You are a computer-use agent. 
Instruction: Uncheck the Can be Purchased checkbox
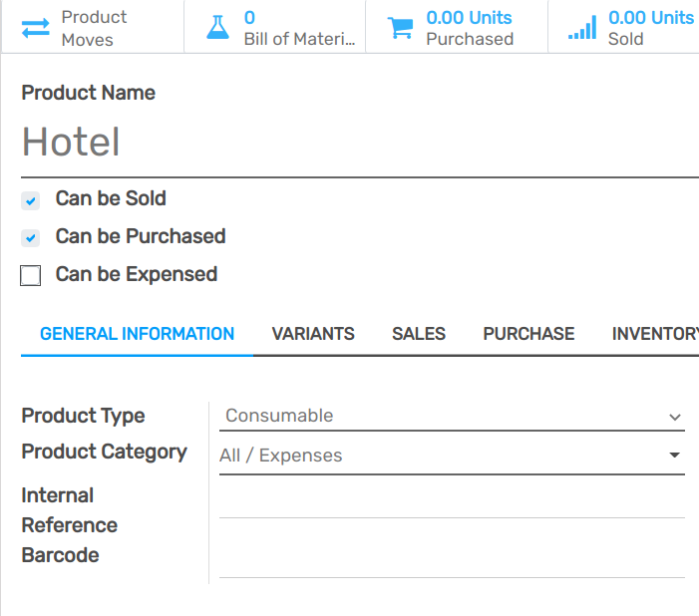31,238
